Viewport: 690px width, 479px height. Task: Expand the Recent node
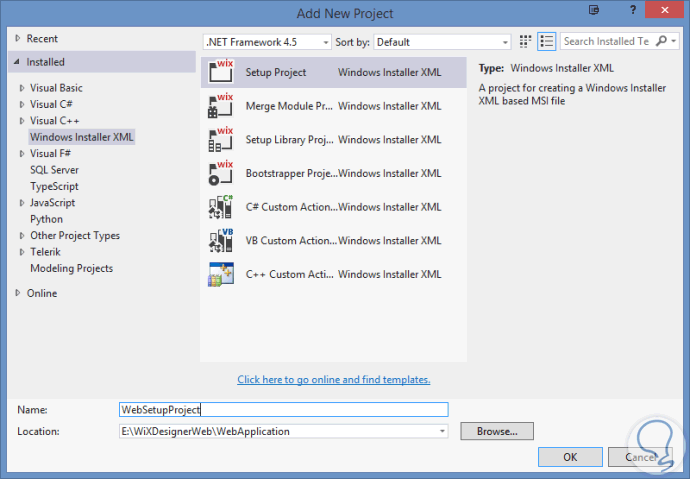click(x=18, y=38)
